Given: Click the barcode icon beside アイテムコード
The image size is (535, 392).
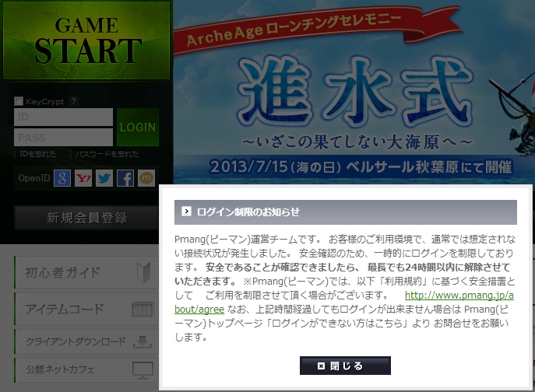Looking at the screenshot, I should (x=143, y=309).
